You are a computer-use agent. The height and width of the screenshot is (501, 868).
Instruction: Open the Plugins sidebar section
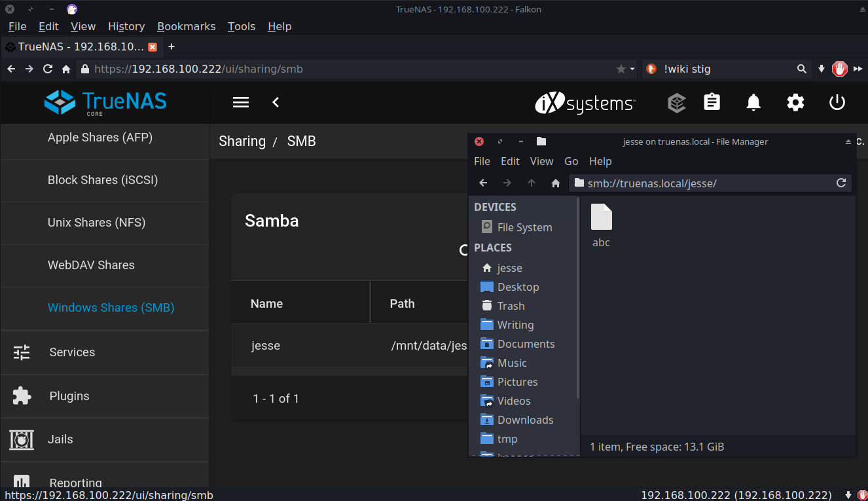[105, 396]
